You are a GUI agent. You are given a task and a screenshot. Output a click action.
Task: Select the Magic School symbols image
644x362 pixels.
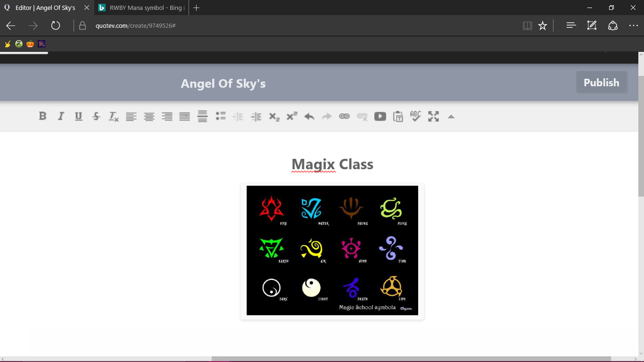[x=332, y=250]
